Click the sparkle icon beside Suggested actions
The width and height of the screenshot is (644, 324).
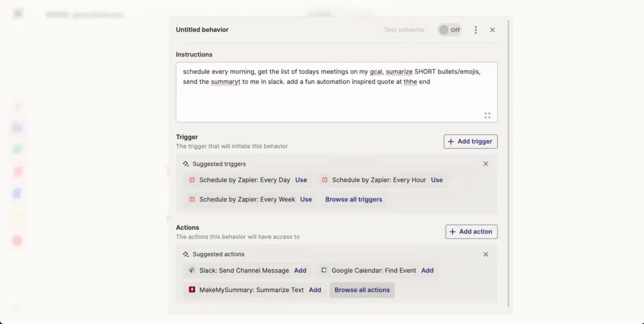pos(185,254)
